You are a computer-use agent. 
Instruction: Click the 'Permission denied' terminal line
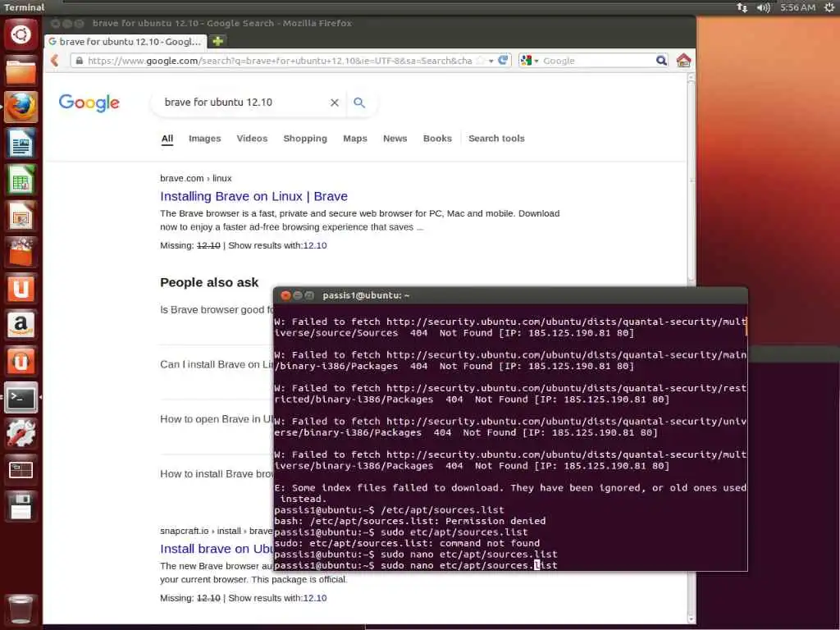point(410,521)
